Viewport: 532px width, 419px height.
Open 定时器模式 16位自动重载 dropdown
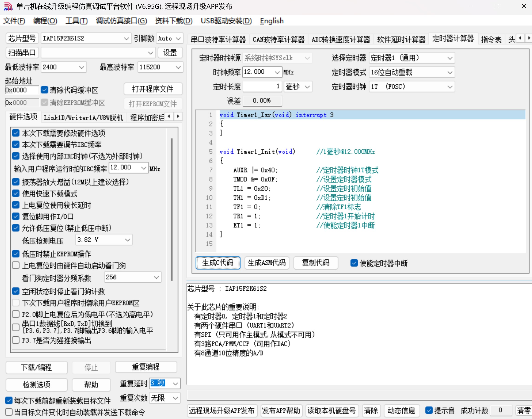(412, 72)
